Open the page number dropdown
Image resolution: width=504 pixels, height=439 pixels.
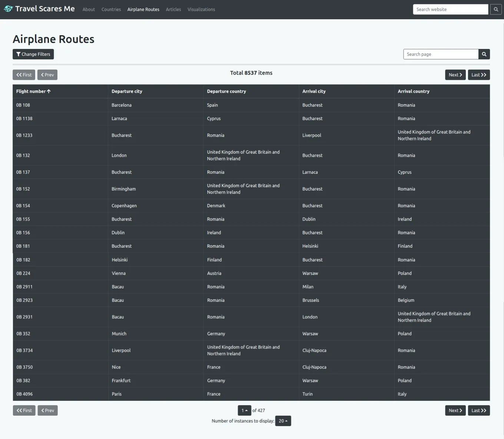(x=244, y=410)
